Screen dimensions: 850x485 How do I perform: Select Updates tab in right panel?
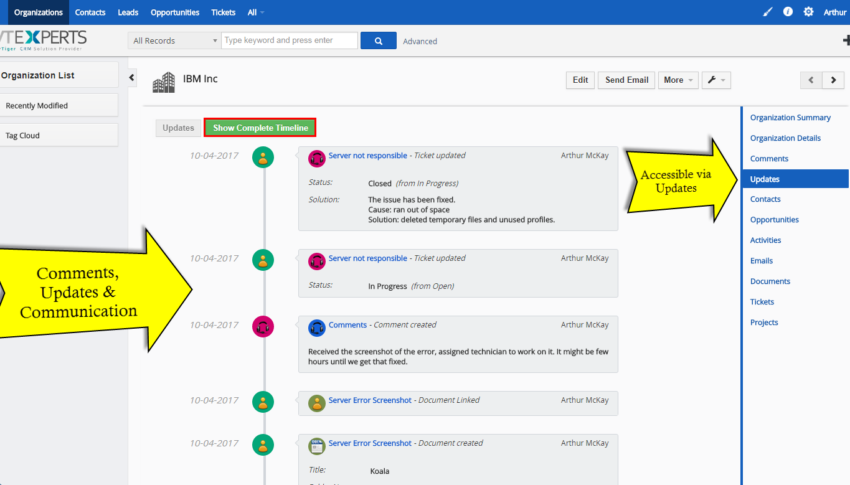[x=796, y=179]
